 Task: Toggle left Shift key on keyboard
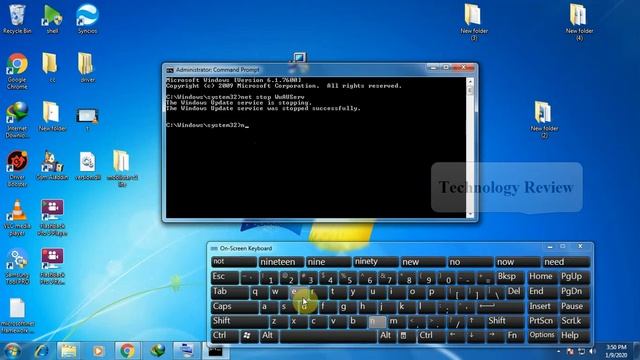pos(239,321)
